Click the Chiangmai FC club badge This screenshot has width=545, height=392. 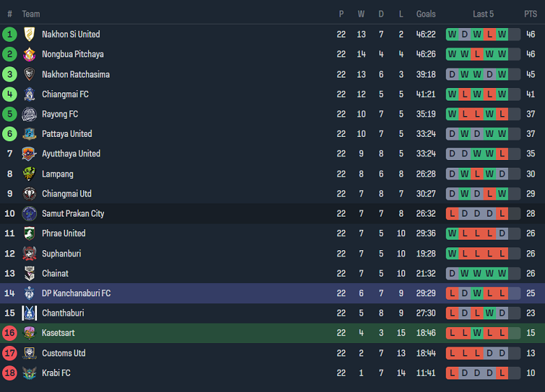point(29,94)
